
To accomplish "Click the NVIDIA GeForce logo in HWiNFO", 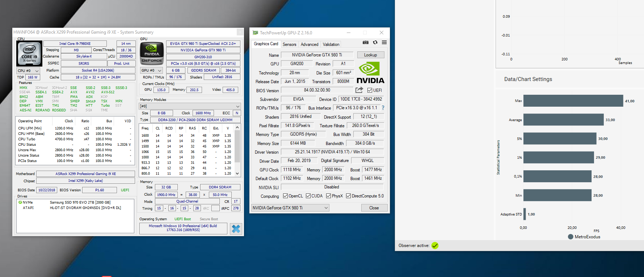I will pyautogui.click(x=152, y=53).
